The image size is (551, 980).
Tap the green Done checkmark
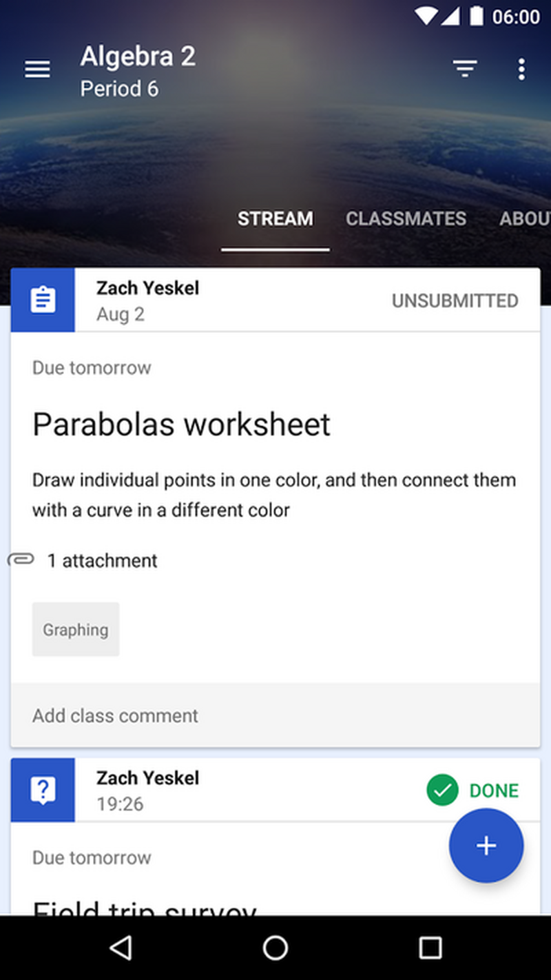click(442, 790)
